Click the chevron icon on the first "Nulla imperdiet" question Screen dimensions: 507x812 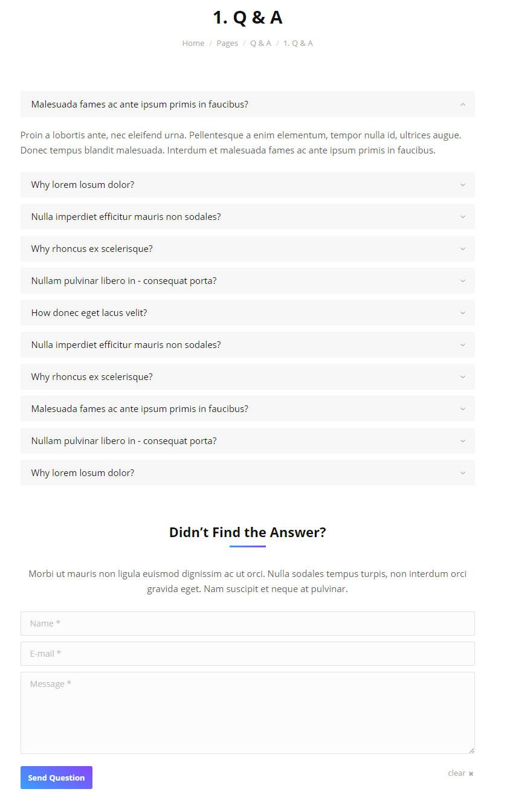[x=463, y=217]
